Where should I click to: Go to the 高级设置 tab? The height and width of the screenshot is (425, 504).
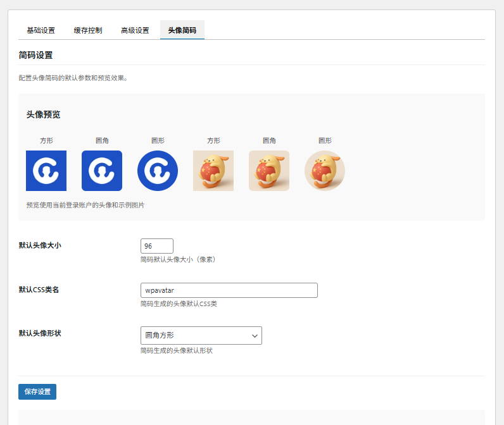(135, 30)
